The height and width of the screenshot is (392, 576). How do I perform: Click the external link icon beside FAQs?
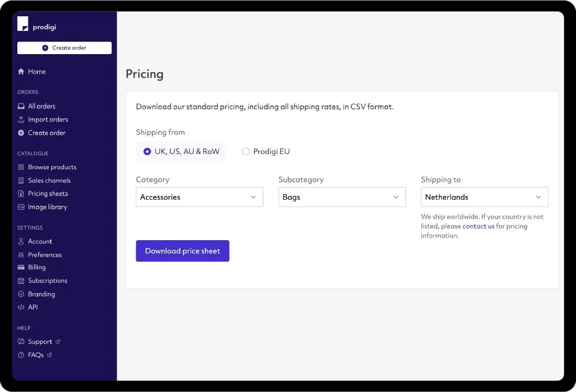click(49, 355)
